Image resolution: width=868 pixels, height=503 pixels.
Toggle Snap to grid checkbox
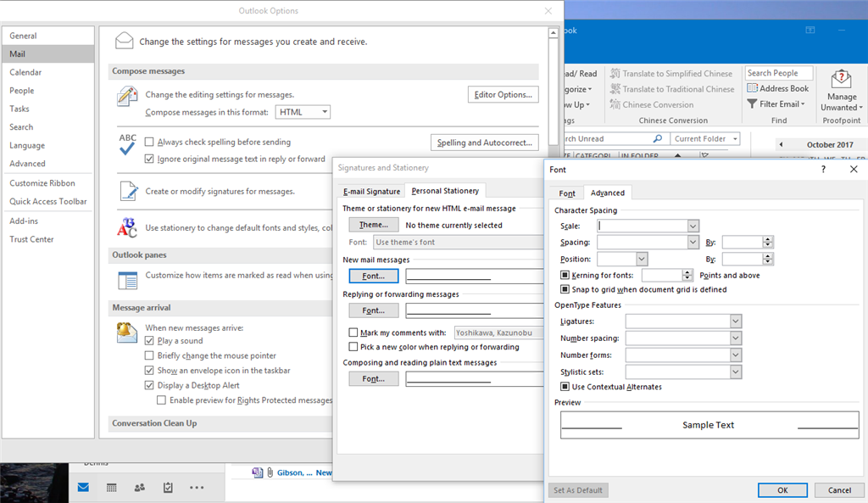tap(565, 289)
